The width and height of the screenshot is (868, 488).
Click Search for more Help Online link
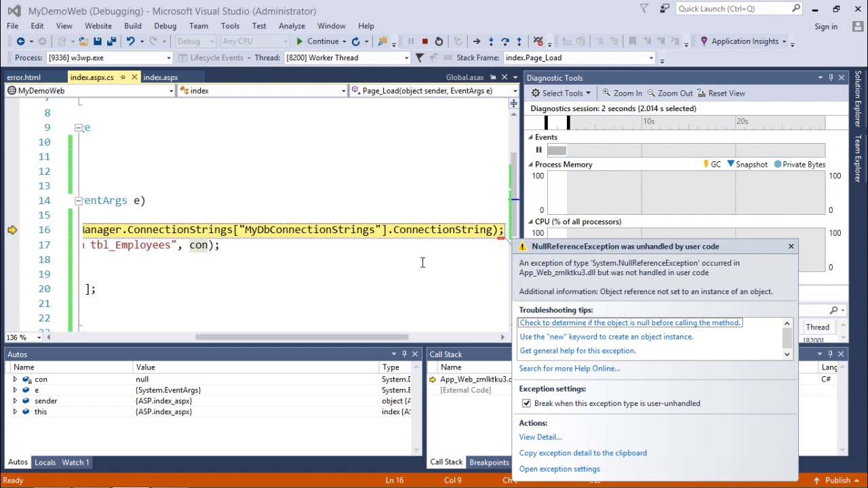(x=570, y=369)
